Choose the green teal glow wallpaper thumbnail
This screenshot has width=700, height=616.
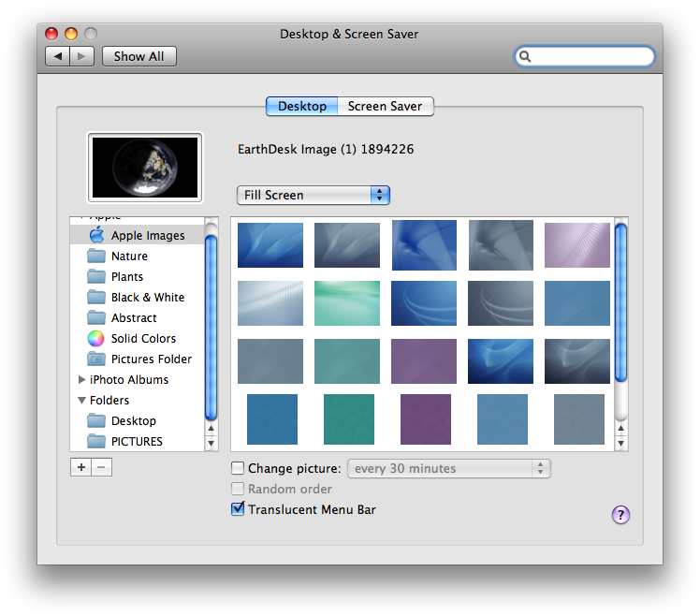(347, 303)
